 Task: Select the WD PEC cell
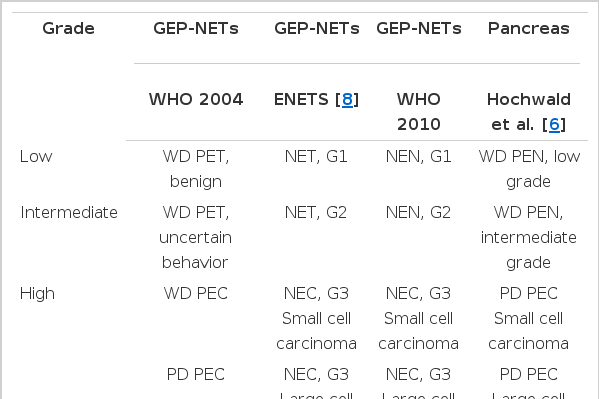[196, 294]
